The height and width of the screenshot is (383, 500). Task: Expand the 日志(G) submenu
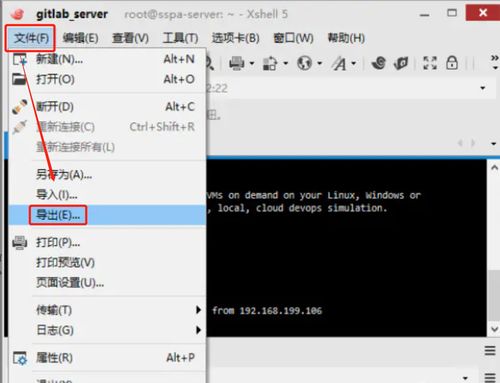(x=107, y=330)
